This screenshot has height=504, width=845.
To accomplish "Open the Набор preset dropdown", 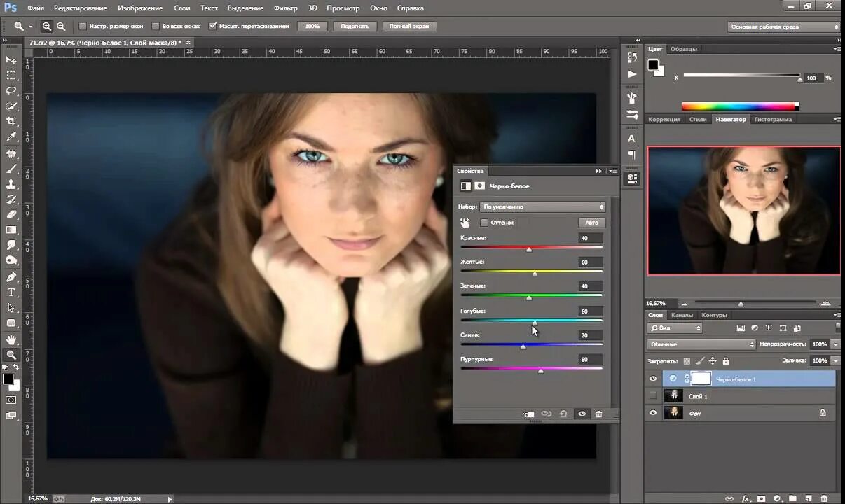I will (x=542, y=207).
